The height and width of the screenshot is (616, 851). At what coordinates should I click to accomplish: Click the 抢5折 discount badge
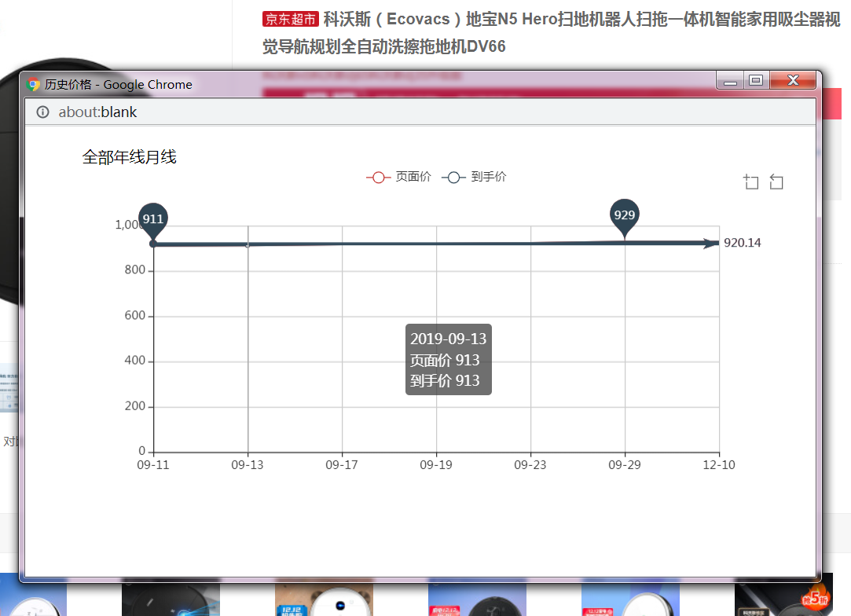(x=816, y=599)
